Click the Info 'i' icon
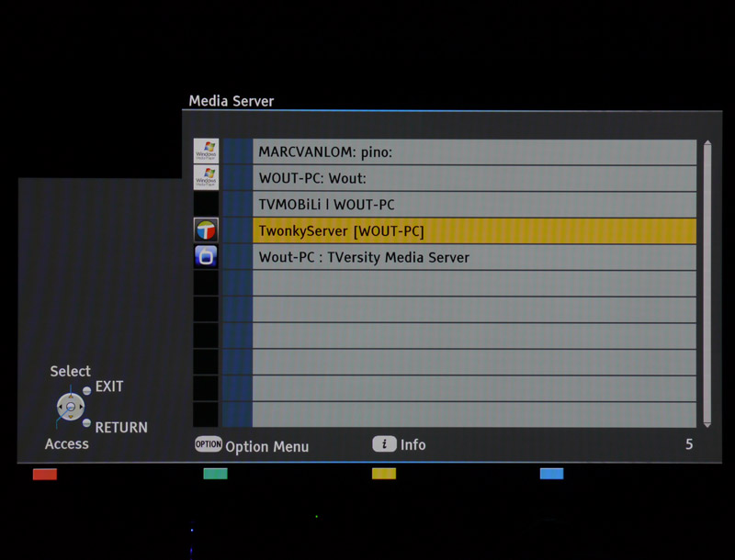735x560 pixels. 384,444
